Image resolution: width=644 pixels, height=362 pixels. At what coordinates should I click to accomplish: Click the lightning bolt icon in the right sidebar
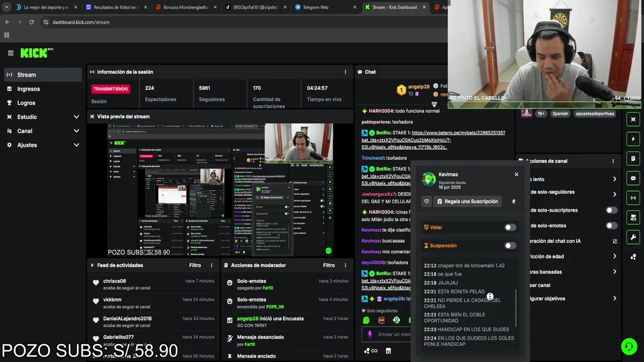pos(633,139)
